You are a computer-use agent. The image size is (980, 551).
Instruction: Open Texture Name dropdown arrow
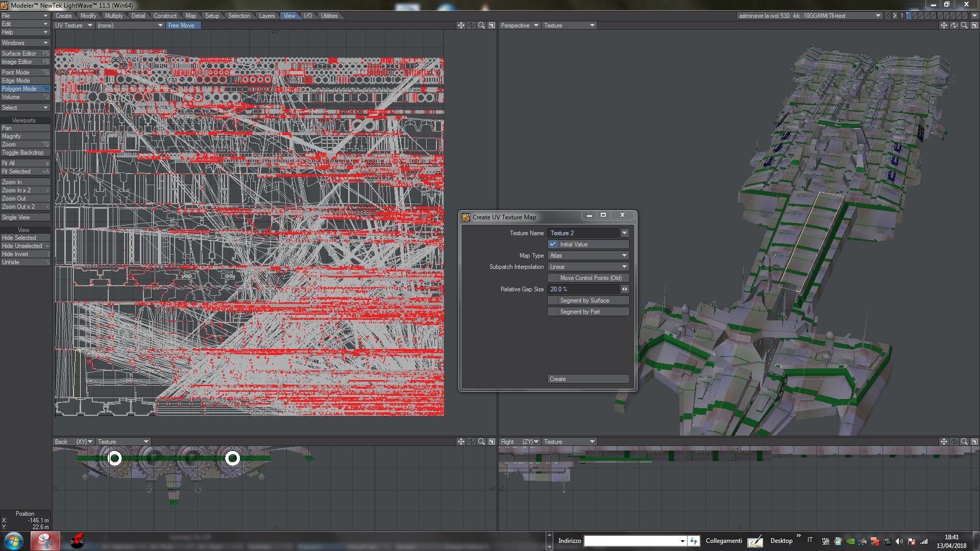(624, 233)
